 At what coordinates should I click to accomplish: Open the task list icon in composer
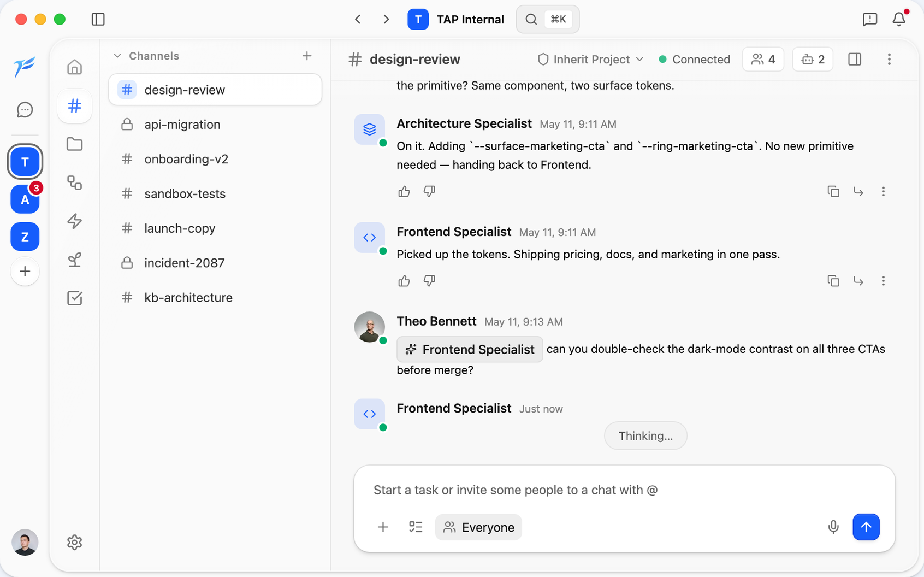(416, 527)
